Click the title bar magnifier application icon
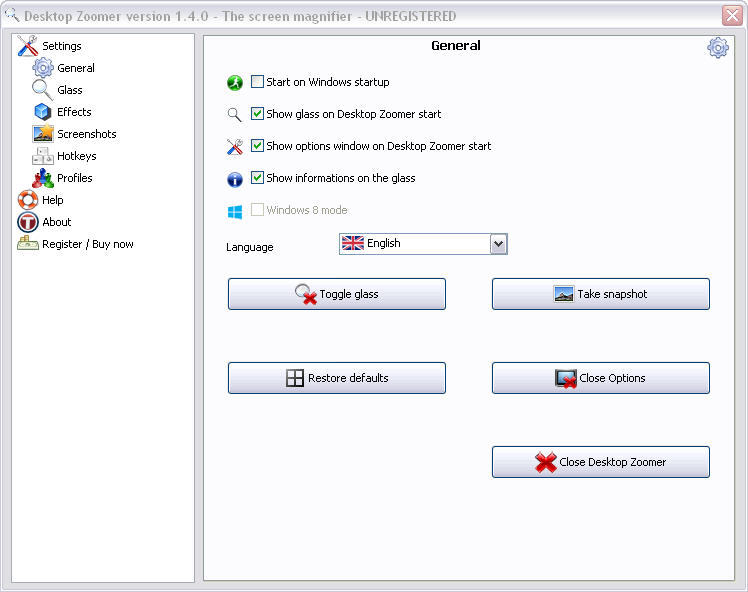 point(12,15)
